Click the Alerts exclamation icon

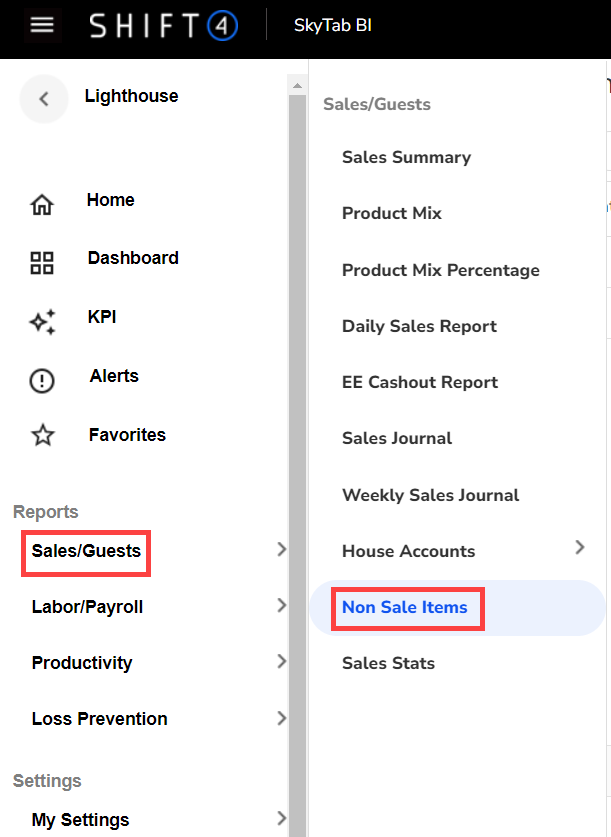point(42,381)
